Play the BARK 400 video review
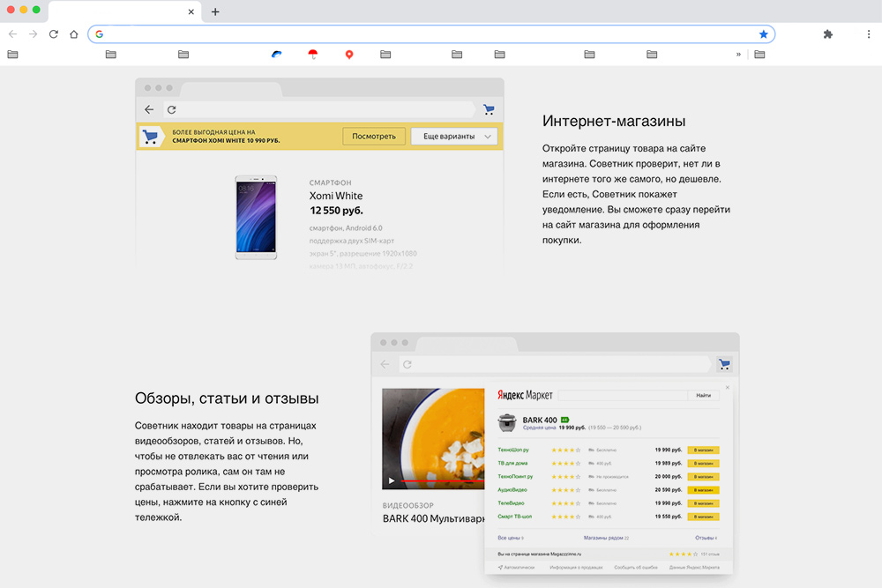The height and width of the screenshot is (588, 882). (x=392, y=480)
